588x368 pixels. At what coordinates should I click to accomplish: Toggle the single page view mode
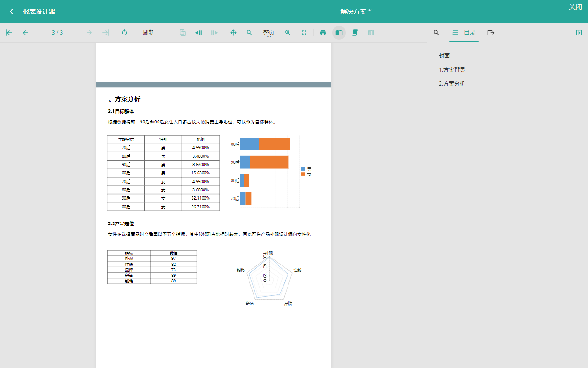(339, 33)
